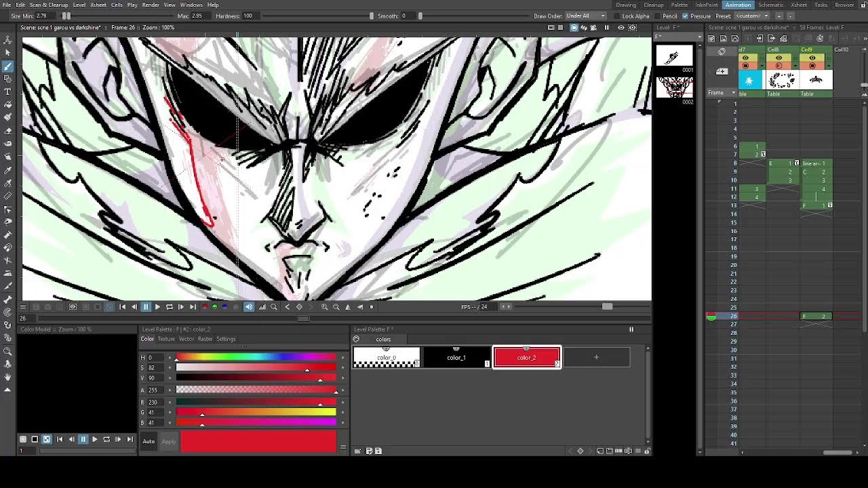Toggle Col7 preview visibility eye
The image size is (868, 488).
[745, 58]
